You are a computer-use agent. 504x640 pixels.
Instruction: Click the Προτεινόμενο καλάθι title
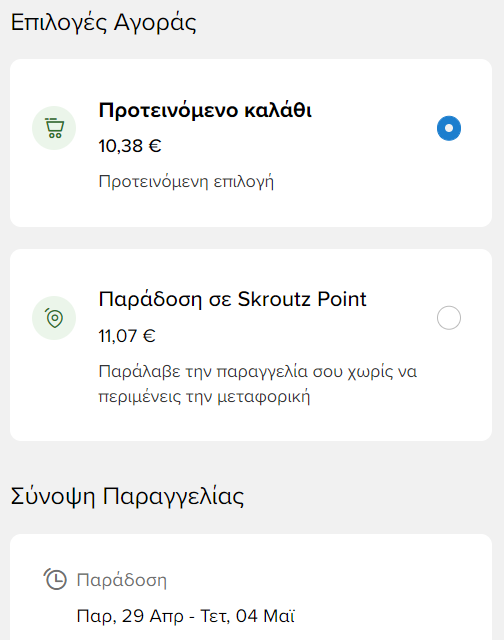tap(205, 111)
